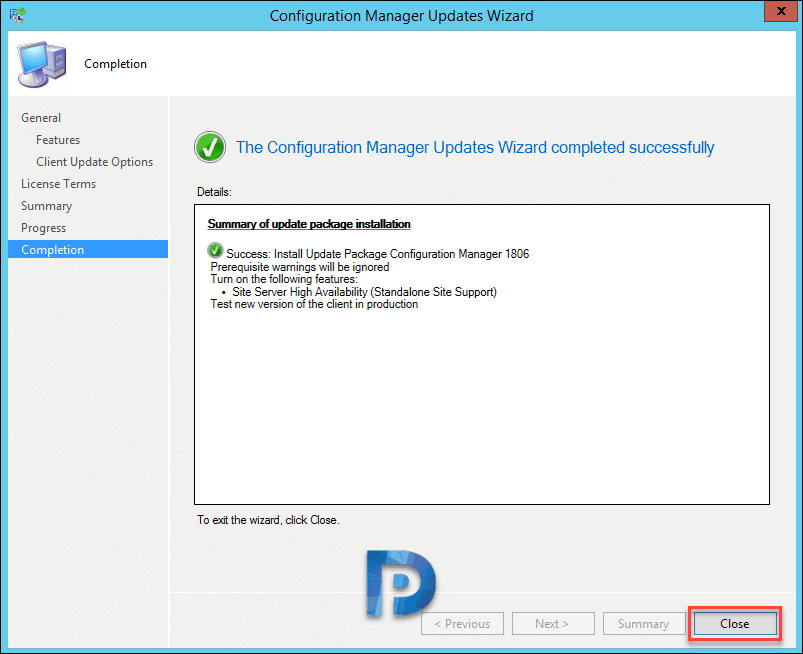This screenshot has height=654, width=803.
Task: Go to Client Update Options step
Action: (x=95, y=162)
